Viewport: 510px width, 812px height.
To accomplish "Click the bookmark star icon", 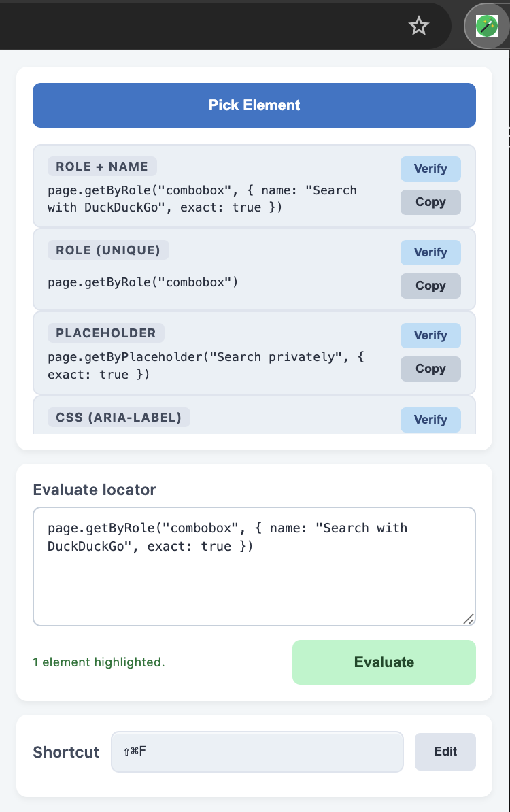I will 418,25.
